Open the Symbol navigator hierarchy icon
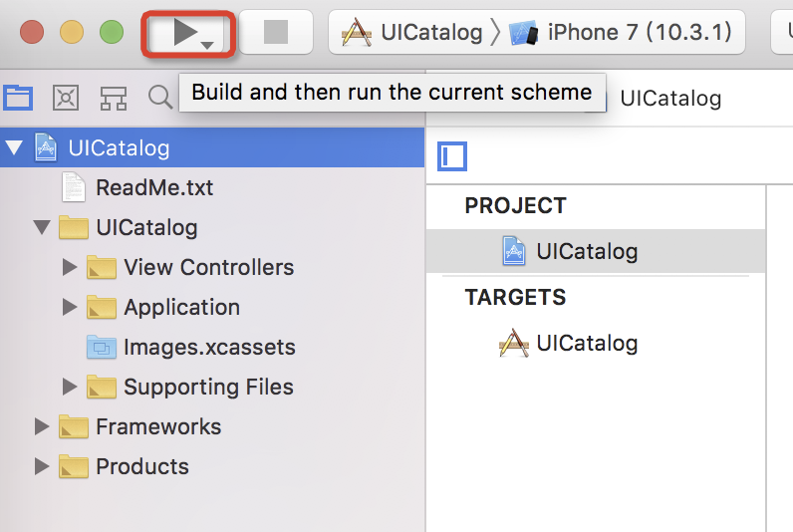This screenshot has height=532, width=793. [114, 97]
